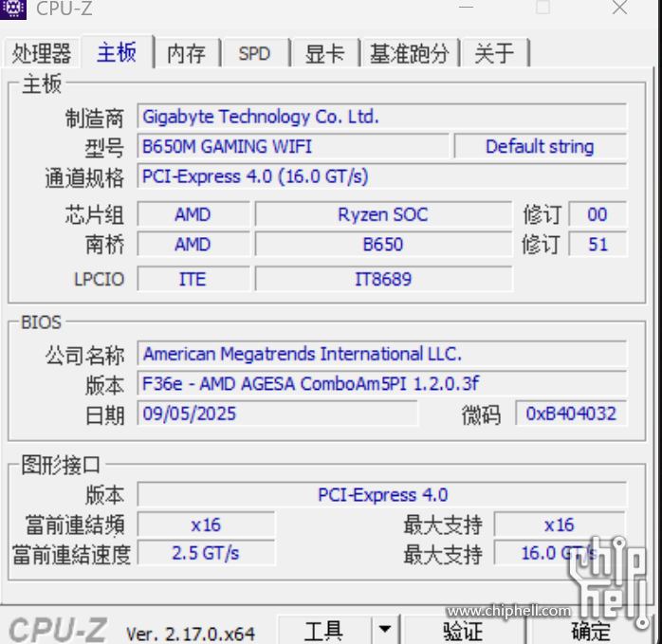Image resolution: width=662 pixels, height=644 pixels.
Task: Minimize the CPU-Z window
Action: tap(466, 8)
